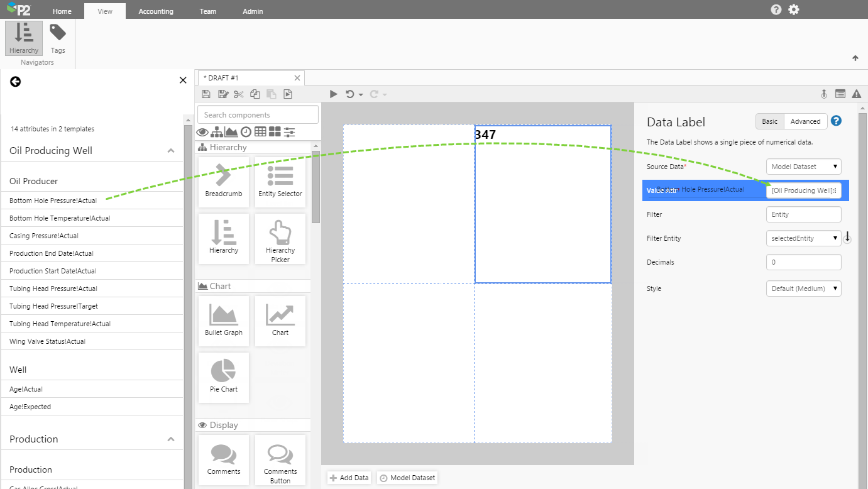
Task: Switch to the Home tab
Action: (x=62, y=11)
